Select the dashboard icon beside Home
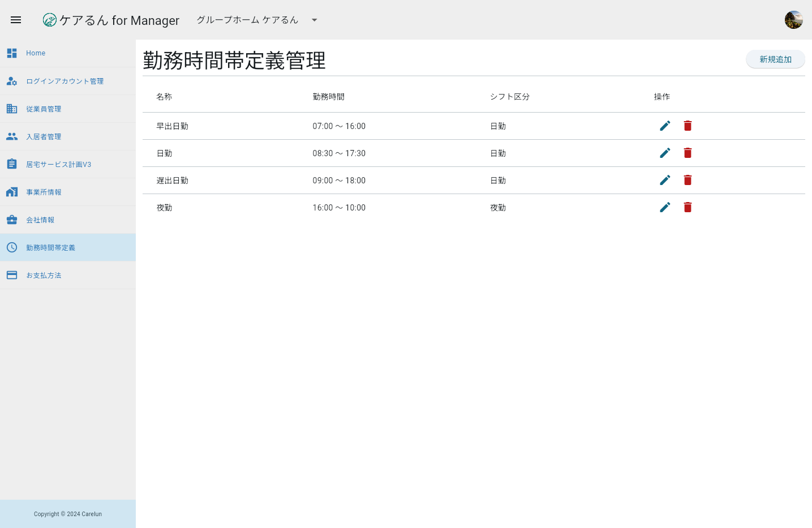Viewport: 812px width, 528px height. coord(12,53)
